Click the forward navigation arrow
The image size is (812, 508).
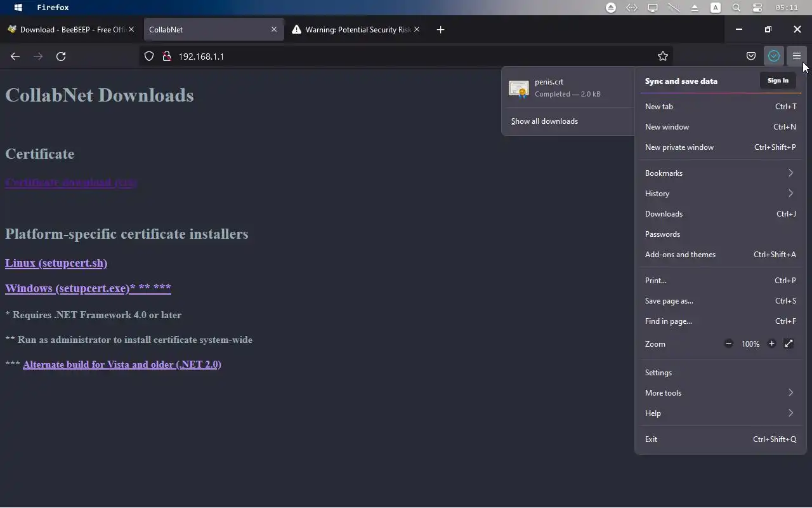pyautogui.click(x=38, y=57)
